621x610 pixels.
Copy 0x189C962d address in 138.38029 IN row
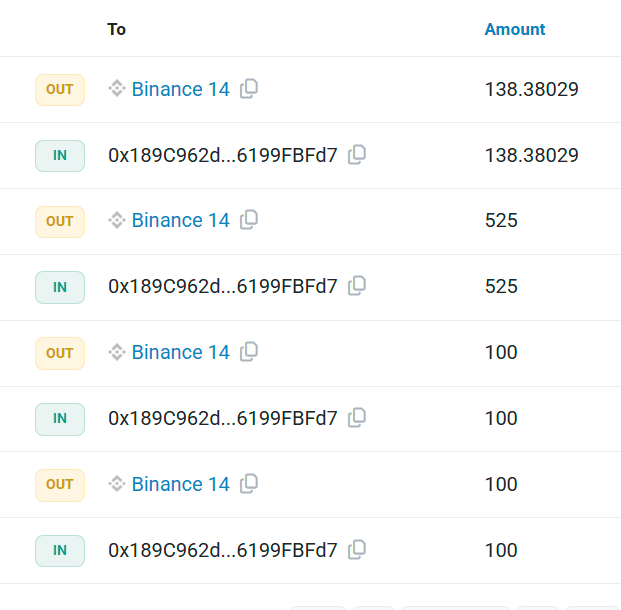click(x=356, y=155)
